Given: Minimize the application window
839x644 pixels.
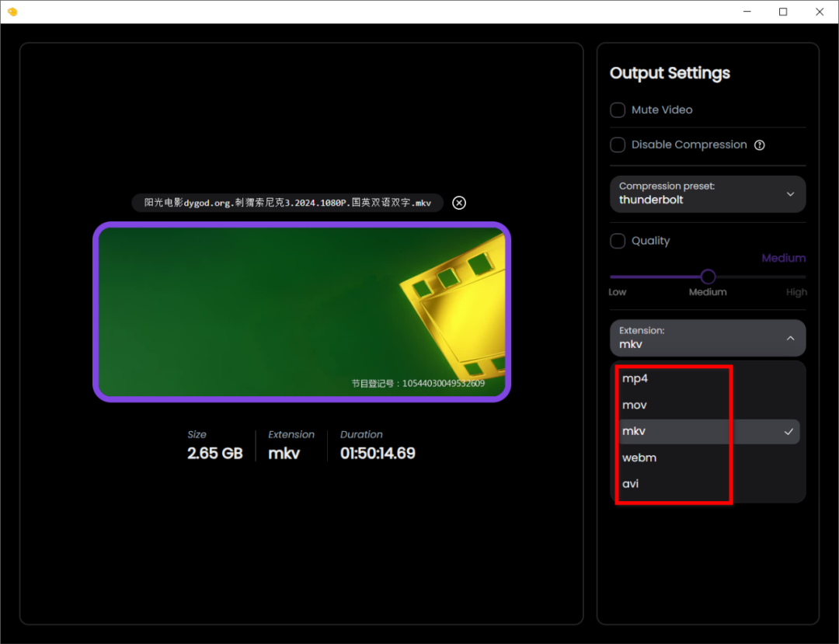Looking at the screenshot, I should (x=747, y=12).
